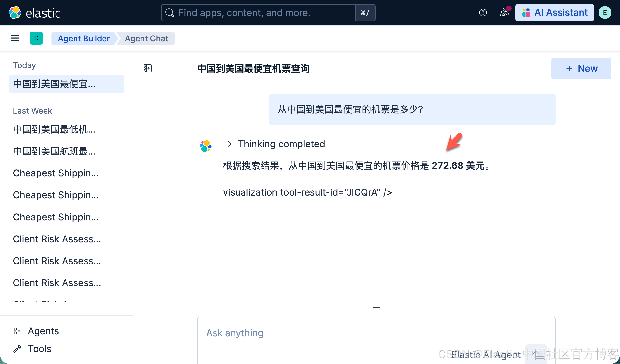Click the Tools wrench icon
The width and height of the screenshot is (620, 364).
(x=17, y=348)
